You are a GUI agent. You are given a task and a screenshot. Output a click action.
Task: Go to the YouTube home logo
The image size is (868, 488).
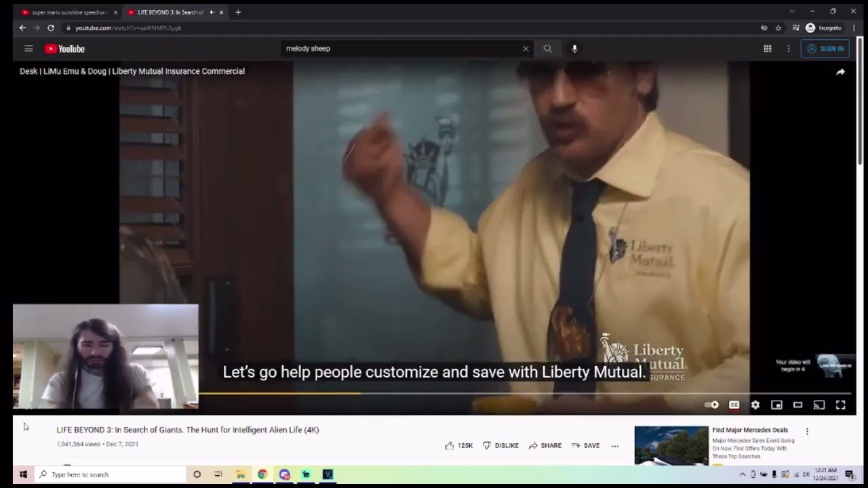click(x=65, y=49)
